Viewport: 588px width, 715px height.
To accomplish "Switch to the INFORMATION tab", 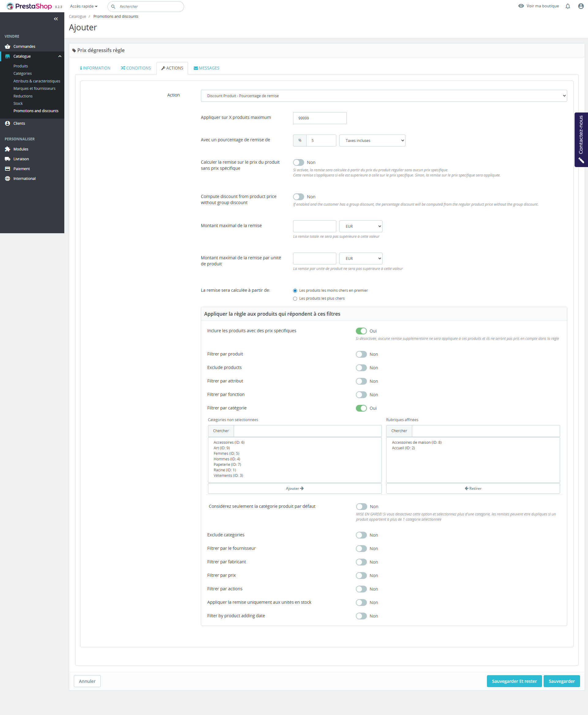I will tap(95, 68).
